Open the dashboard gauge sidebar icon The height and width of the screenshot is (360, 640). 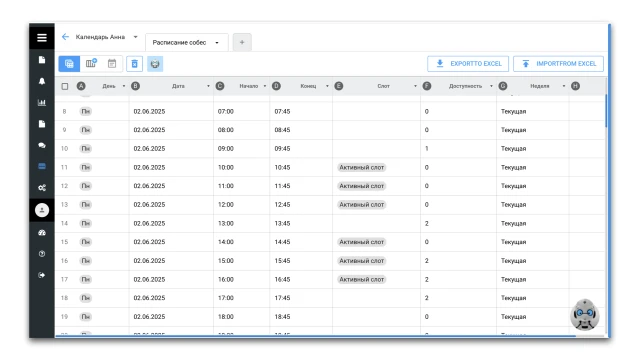coord(42,233)
